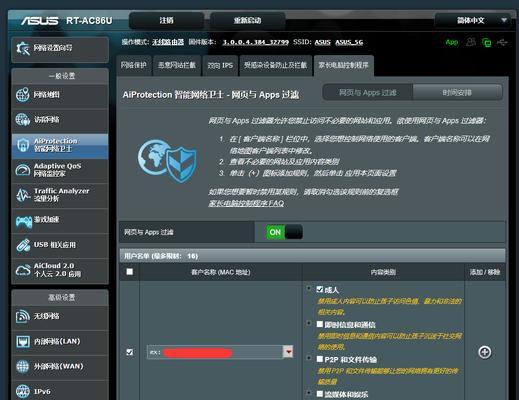Uncheck the 成人 category checkbox

[x=320, y=289]
